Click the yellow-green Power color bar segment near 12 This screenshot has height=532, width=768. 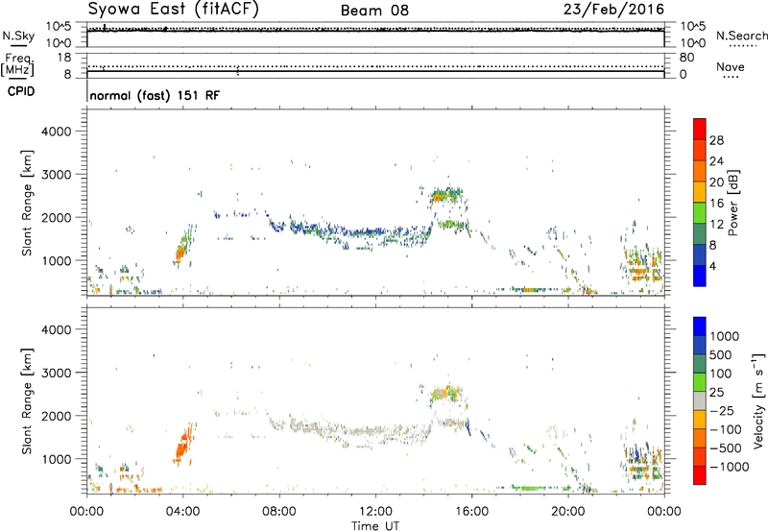(700, 213)
